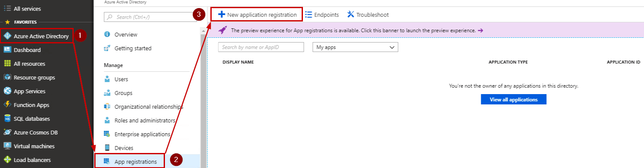The height and width of the screenshot is (168, 644).
Task: Click the Groups people icon
Action: [107, 93]
